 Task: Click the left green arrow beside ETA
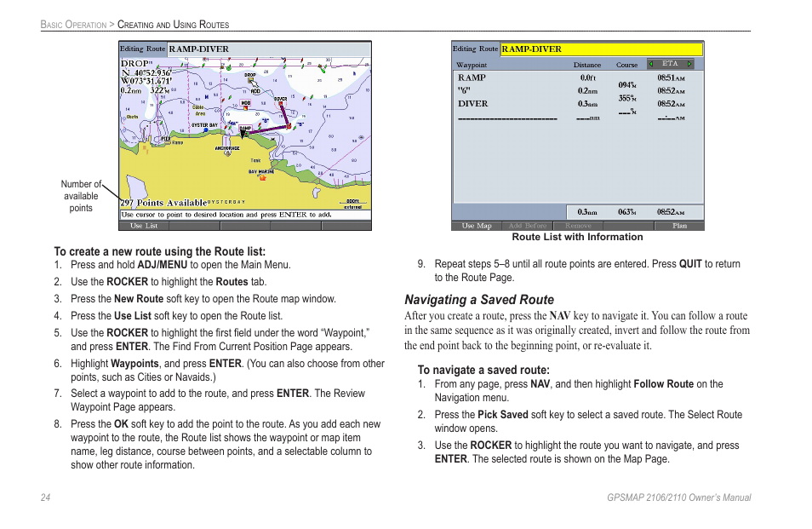pyautogui.click(x=651, y=64)
